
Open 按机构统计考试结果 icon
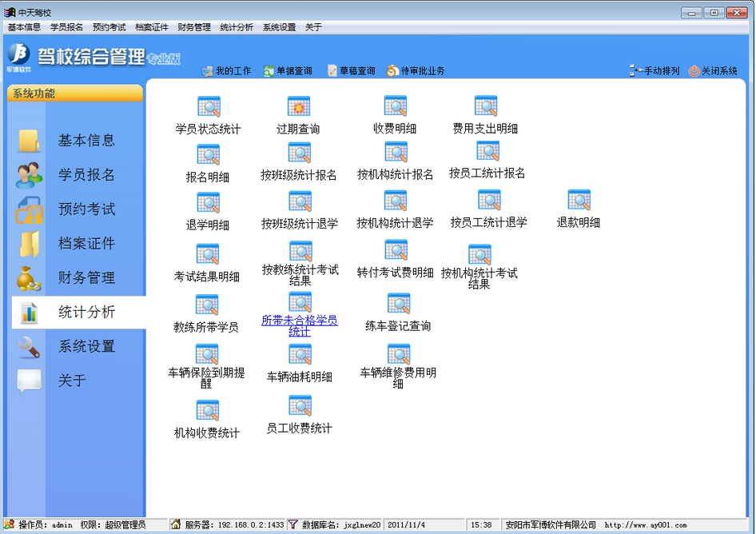(x=479, y=255)
